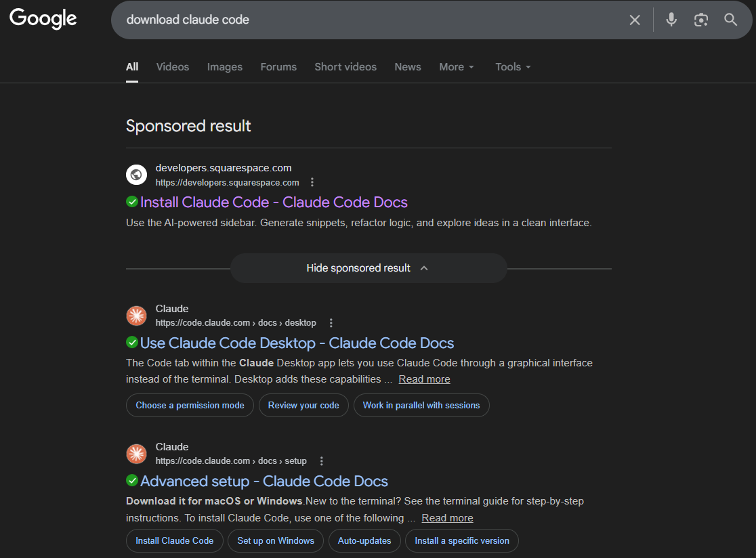The width and height of the screenshot is (756, 558).
Task: Click the Google logo
Action: tap(42, 18)
